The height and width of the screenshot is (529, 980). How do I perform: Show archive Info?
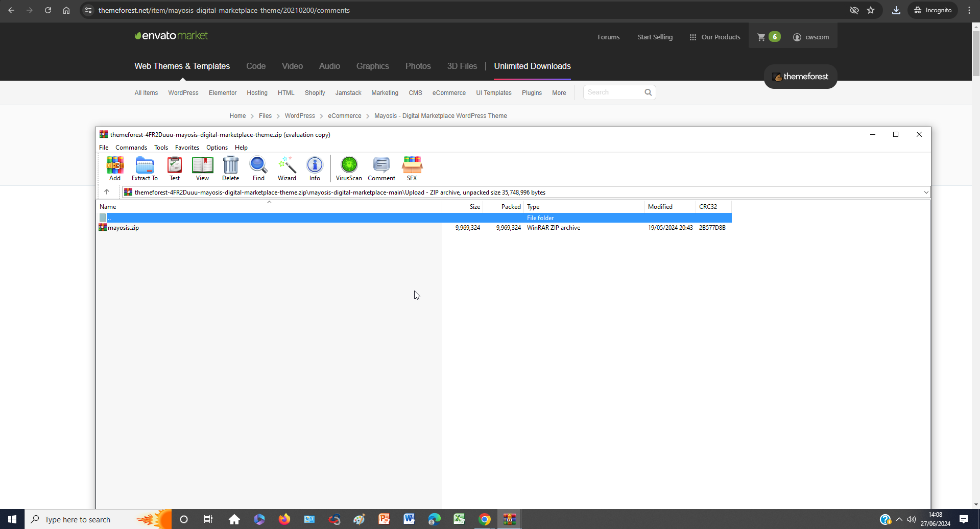point(315,169)
